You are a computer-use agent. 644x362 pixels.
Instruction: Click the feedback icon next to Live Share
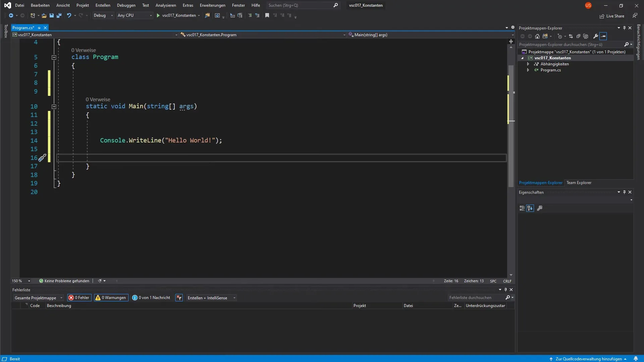pos(635,16)
